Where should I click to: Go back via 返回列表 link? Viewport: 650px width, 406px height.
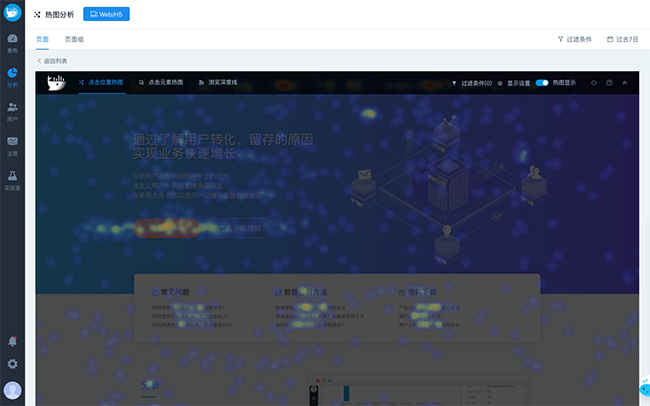pyautogui.click(x=52, y=61)
